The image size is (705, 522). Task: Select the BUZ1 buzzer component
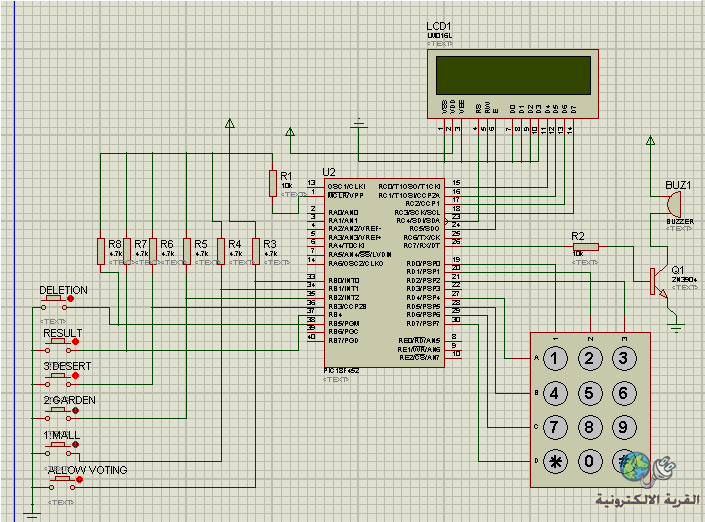coord(674,205)
